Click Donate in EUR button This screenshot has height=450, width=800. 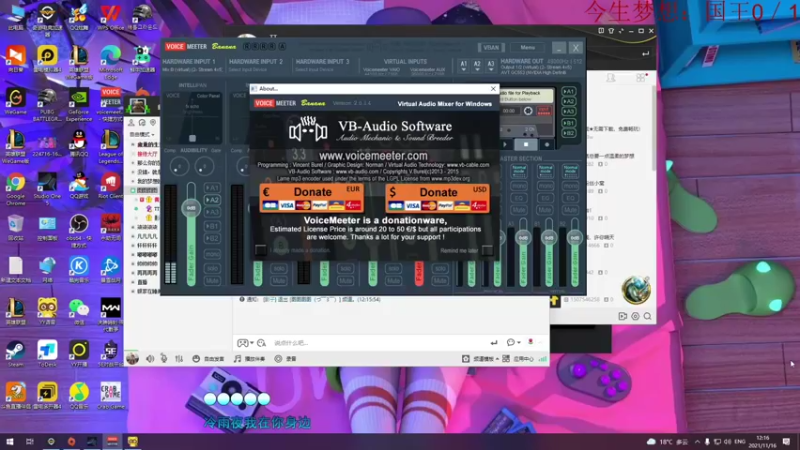(311, 198)
